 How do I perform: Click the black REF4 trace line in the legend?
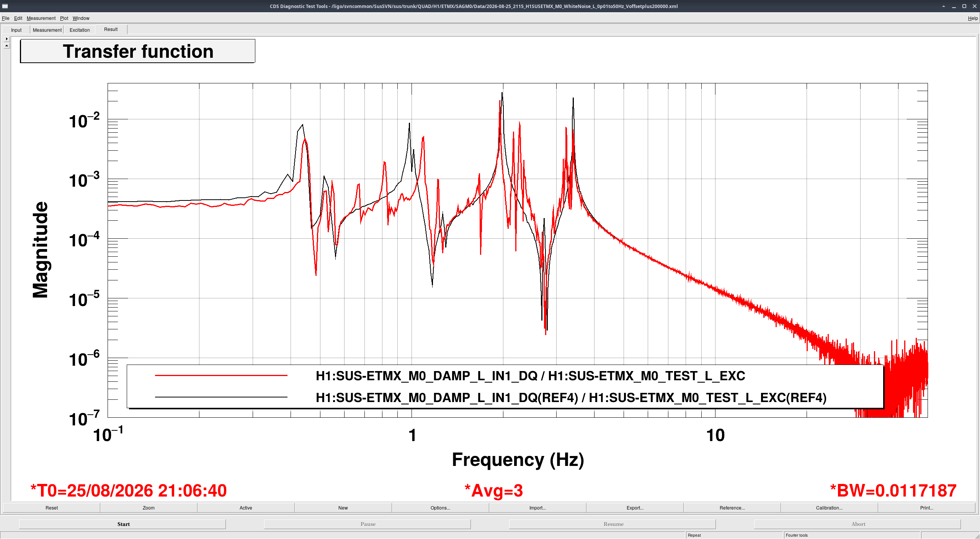click(x=221, y=397)
